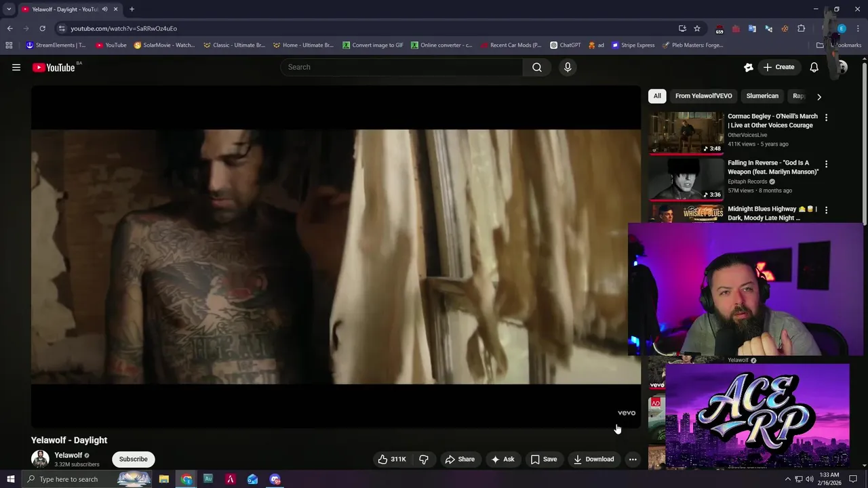
Task: Open Midnight Blues Highway video title
Action: (772, 213)
